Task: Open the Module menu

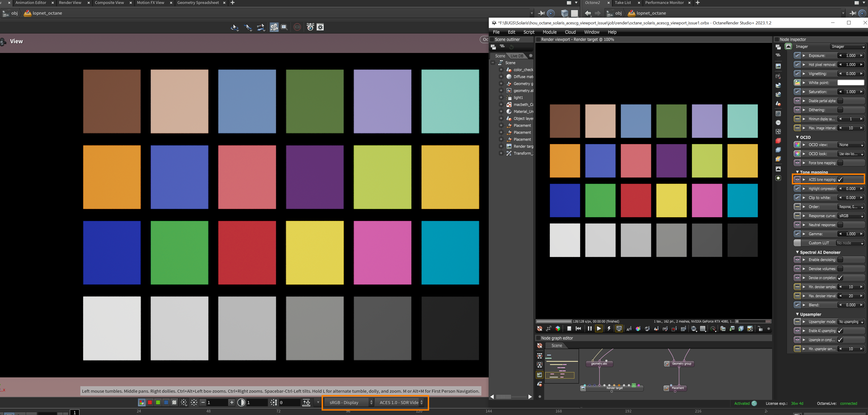Action: [550, 32]
